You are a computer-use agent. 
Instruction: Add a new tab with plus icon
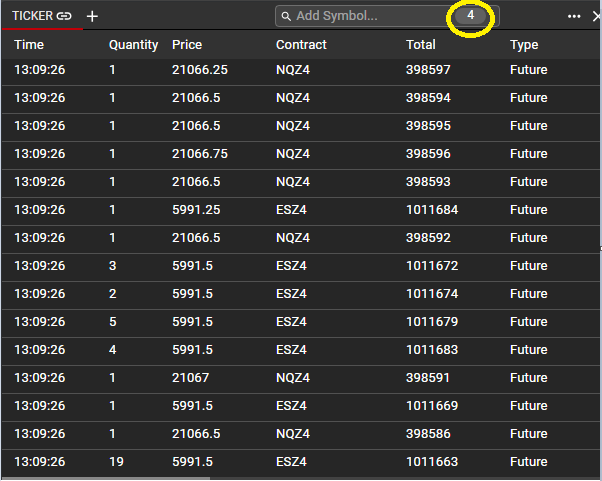point(92,16)
